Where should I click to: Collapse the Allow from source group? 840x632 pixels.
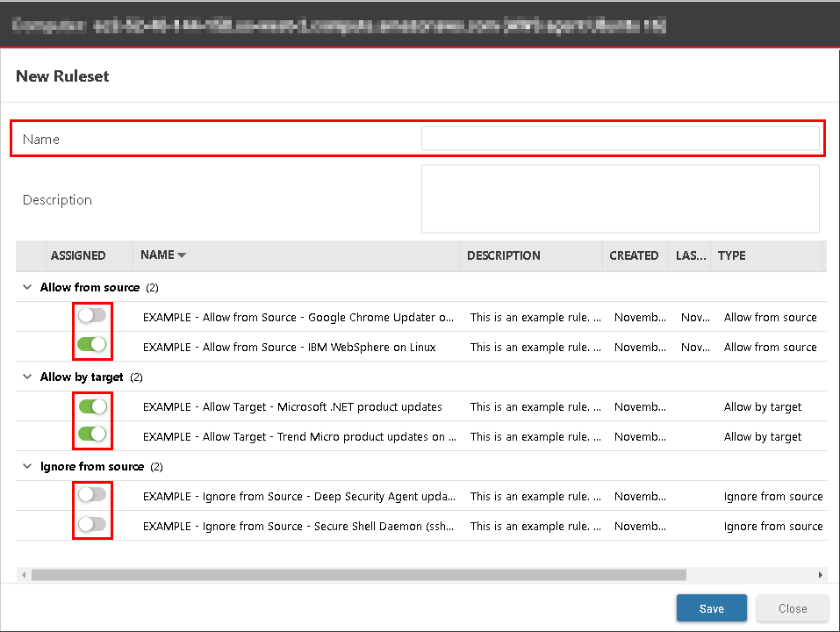tap(27, 287)
